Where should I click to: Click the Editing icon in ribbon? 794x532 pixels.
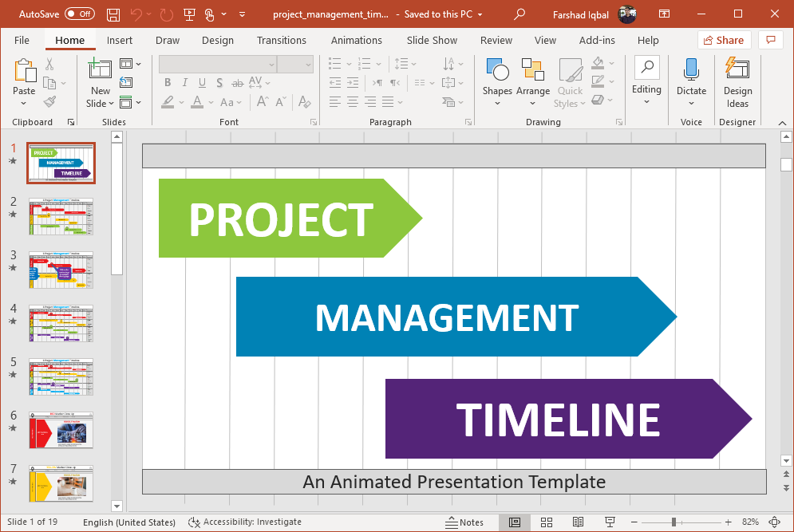pyautogui.click(x=646, y=76)
